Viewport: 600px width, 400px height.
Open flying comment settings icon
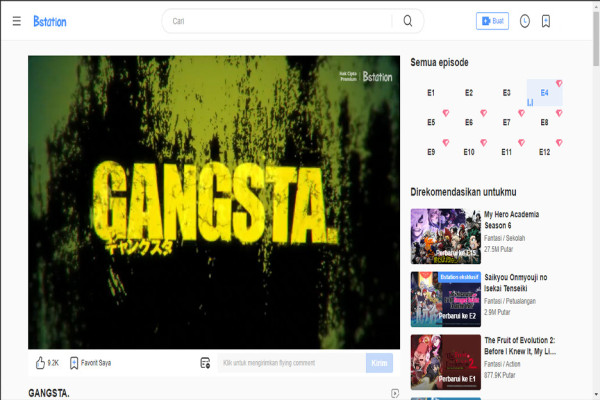pyautogui.click(x=205, y=363)
